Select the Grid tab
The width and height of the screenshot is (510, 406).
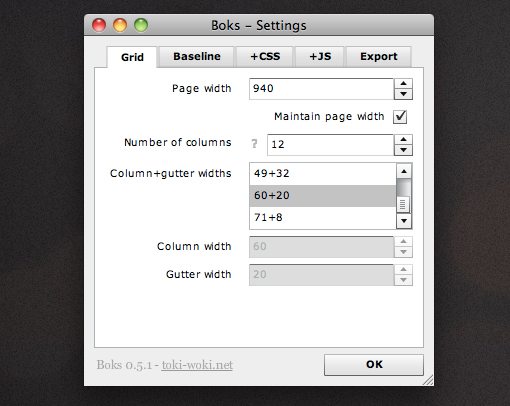[132, 57]
